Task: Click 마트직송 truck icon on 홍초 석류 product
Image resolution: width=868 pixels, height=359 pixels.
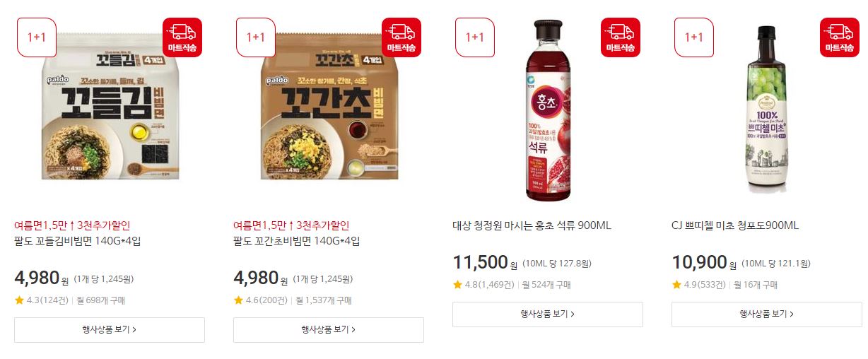Action: 621,37
